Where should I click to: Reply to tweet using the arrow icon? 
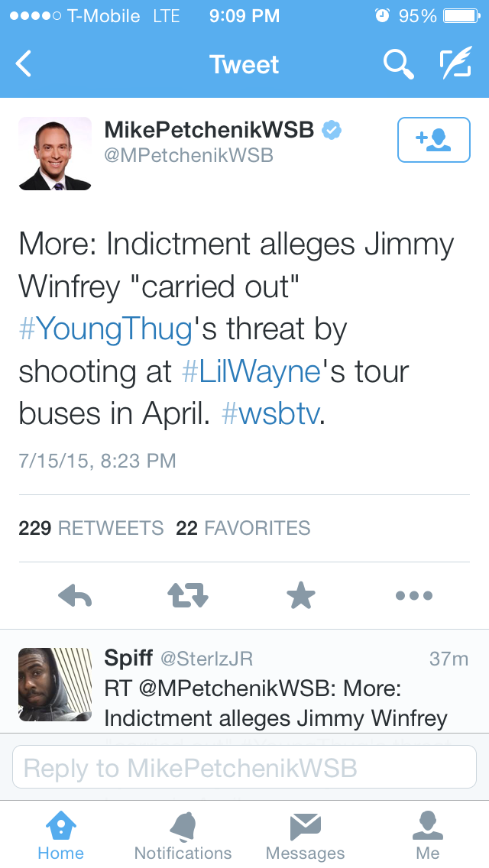[75, 595]
